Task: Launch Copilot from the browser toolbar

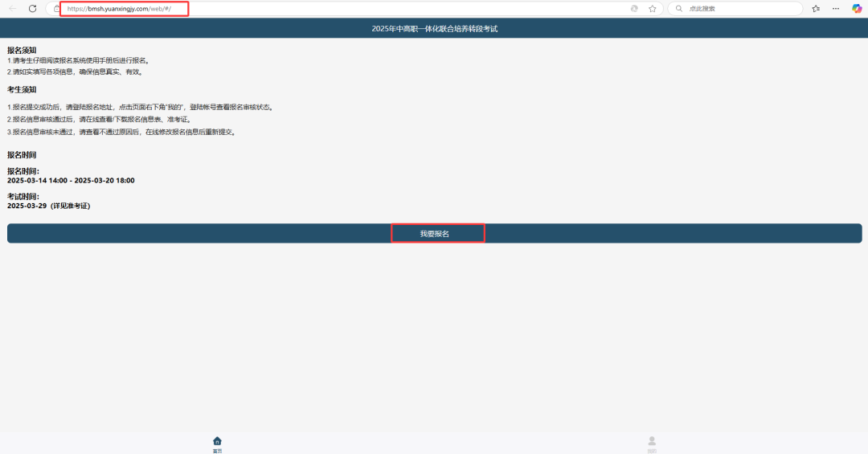Action: tap(857, 9)
